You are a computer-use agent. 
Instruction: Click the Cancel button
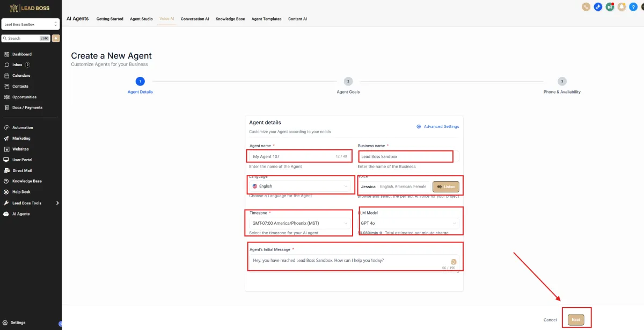click(x=550, y=320)
